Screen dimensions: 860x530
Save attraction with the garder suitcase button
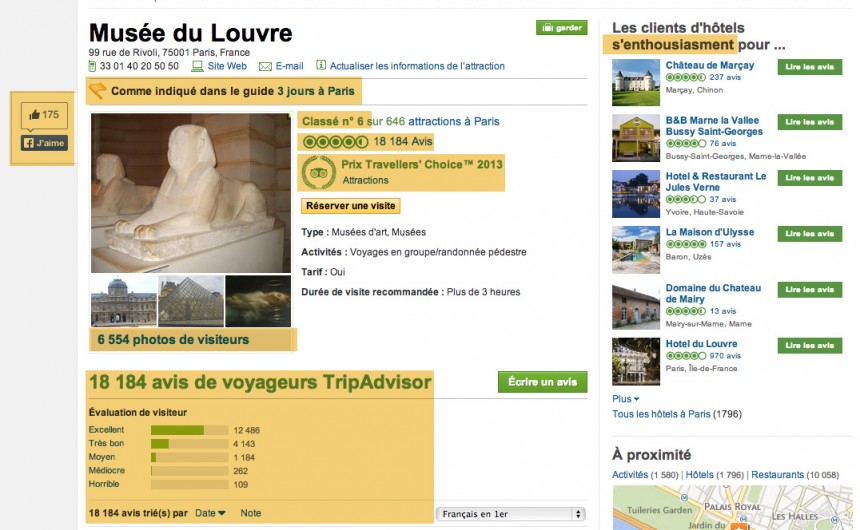click(562, 27)
